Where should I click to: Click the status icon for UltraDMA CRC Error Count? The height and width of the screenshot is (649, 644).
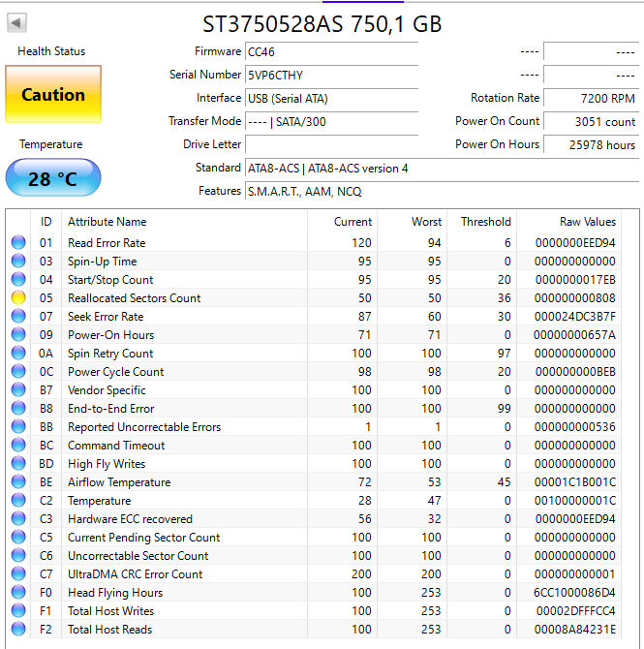(x=17, y=574)
